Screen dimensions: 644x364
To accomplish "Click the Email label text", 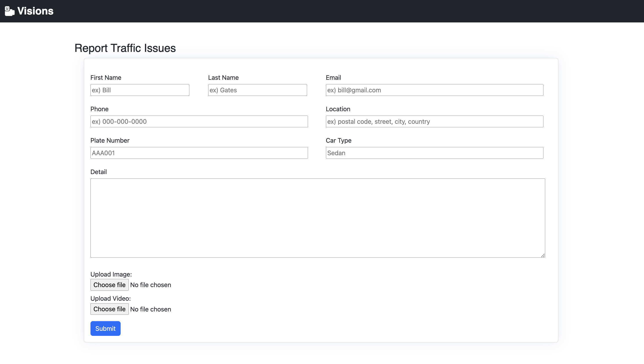I will [333, 78].
